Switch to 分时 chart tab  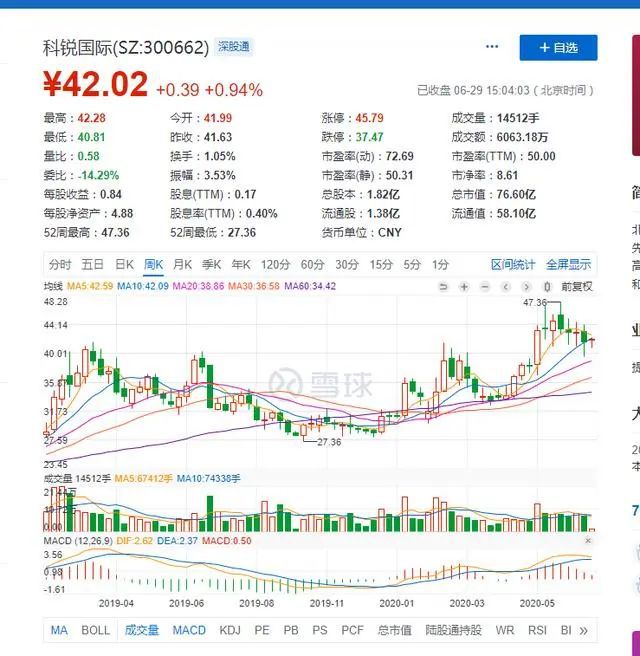pos(60,265)
